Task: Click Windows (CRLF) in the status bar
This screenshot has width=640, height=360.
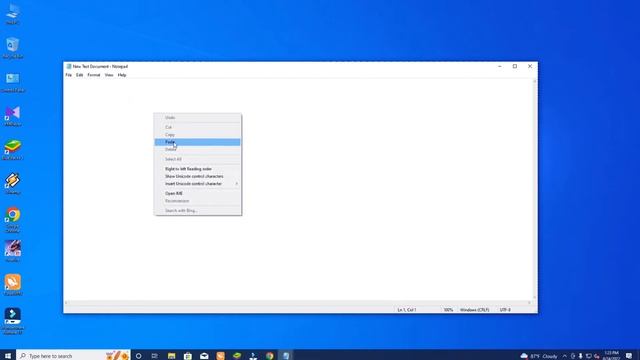Action: coord(474,310)
